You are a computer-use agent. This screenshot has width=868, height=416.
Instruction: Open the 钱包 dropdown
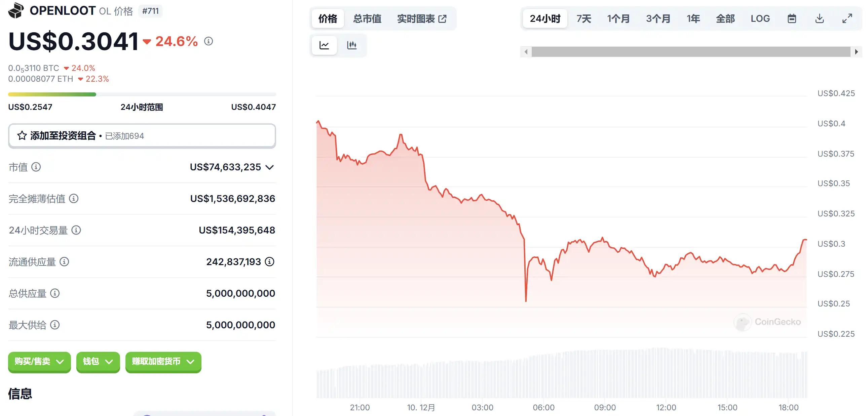(x=98, y=362)
